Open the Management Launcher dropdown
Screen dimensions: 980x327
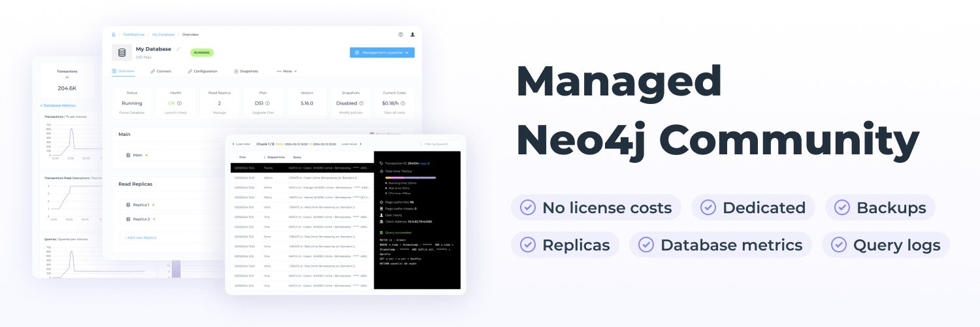[382, 52]
